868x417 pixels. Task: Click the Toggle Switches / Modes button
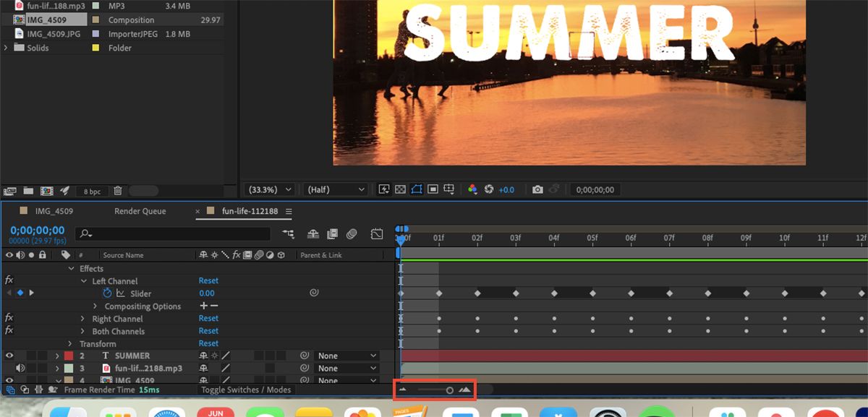pos(245,389)
